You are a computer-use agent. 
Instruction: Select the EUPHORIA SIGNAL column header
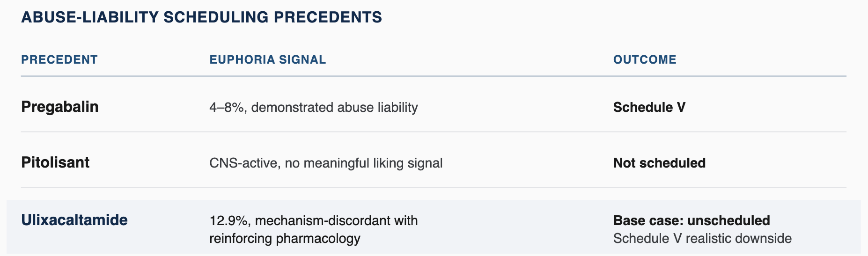pyautogui.click(x=268, y=60)
